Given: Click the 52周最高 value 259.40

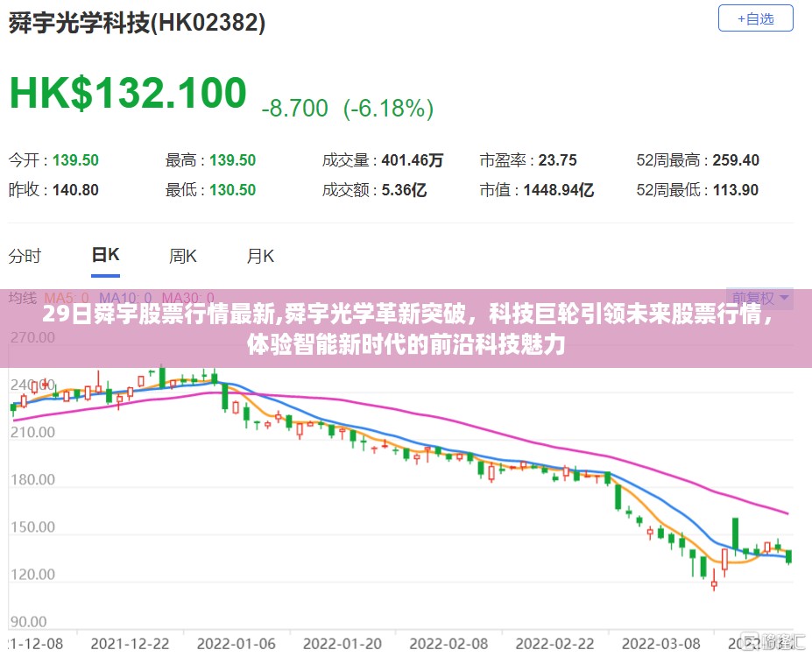Looking at the screenshot, I should coord(736,160).
